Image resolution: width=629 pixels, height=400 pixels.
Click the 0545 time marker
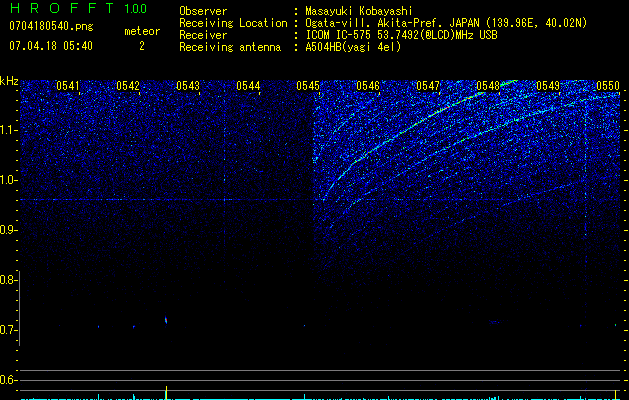[x=308, y=86]
